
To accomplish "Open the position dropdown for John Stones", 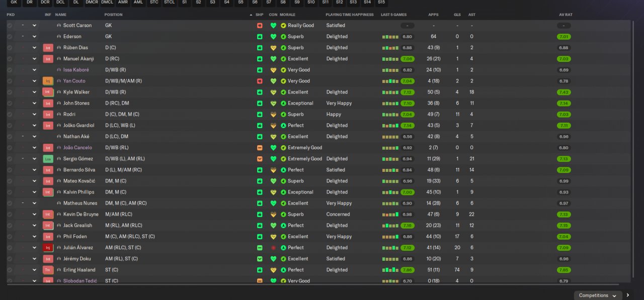I will [x=34, y=103].
